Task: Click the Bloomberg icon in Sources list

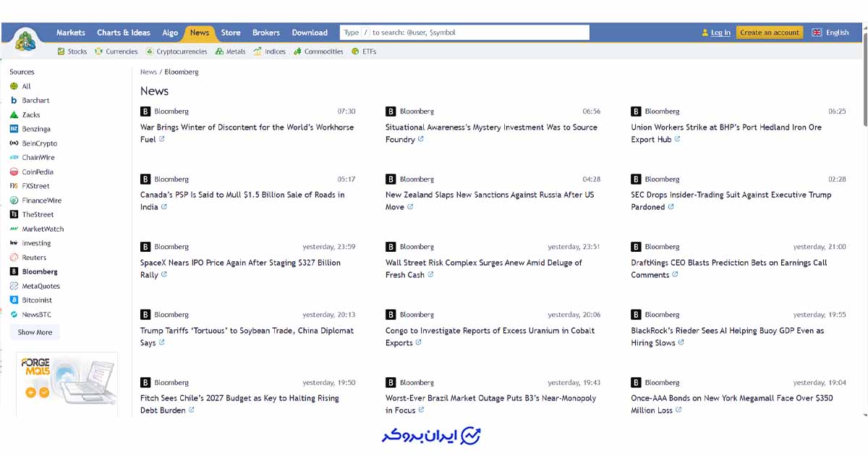Action: pos(14,271)
